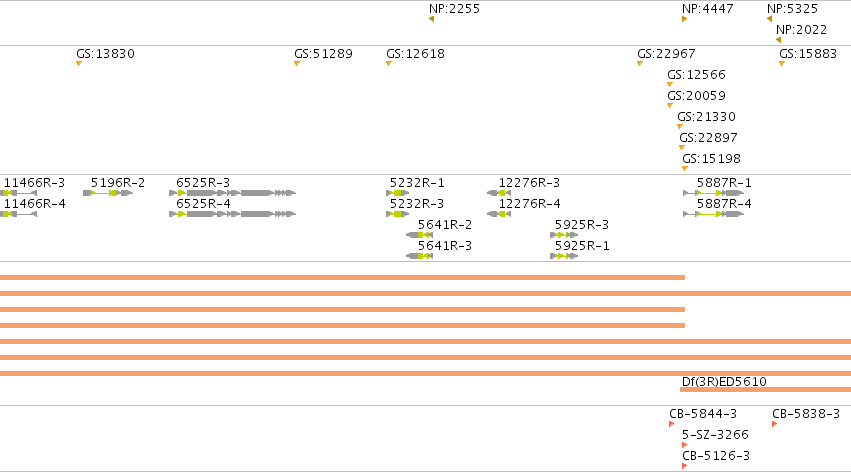Click the CB-5126-3 text label
Image resolution: width=851 pixels, height=472 pixels.
click(716, 456)
